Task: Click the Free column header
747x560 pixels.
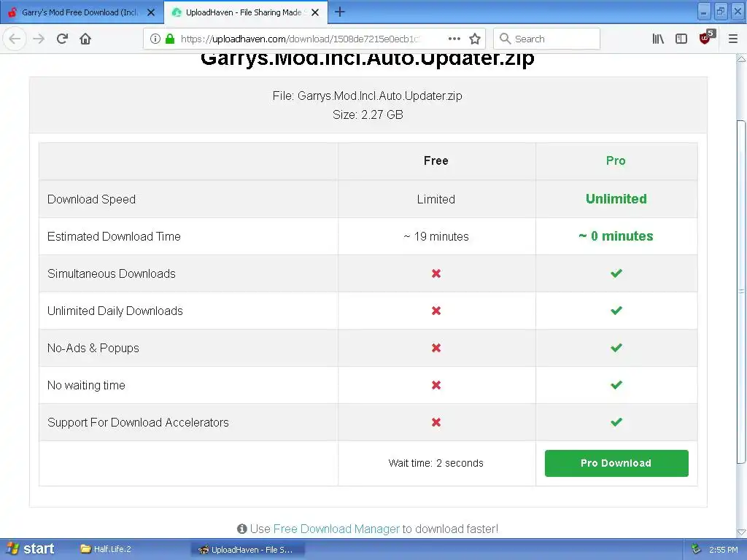Action: pyautogui.click(x=436, y=160)
